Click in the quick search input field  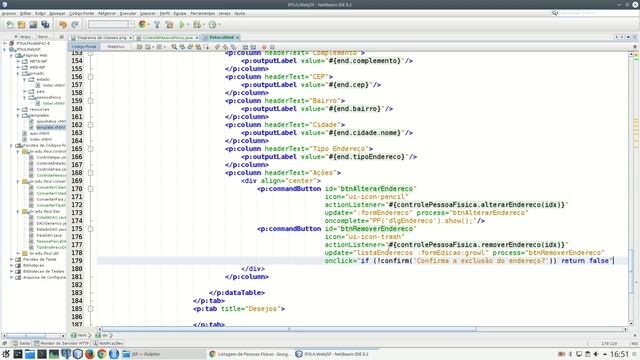pos(598,13)
